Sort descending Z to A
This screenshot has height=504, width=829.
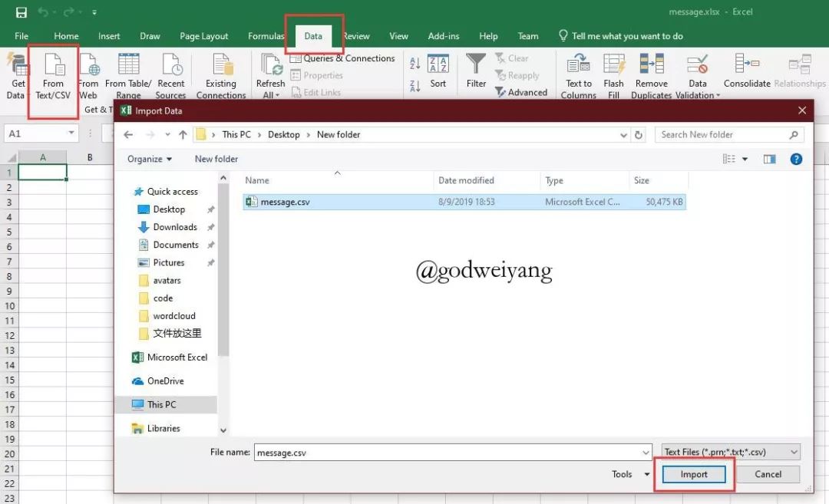coord(415,86)
